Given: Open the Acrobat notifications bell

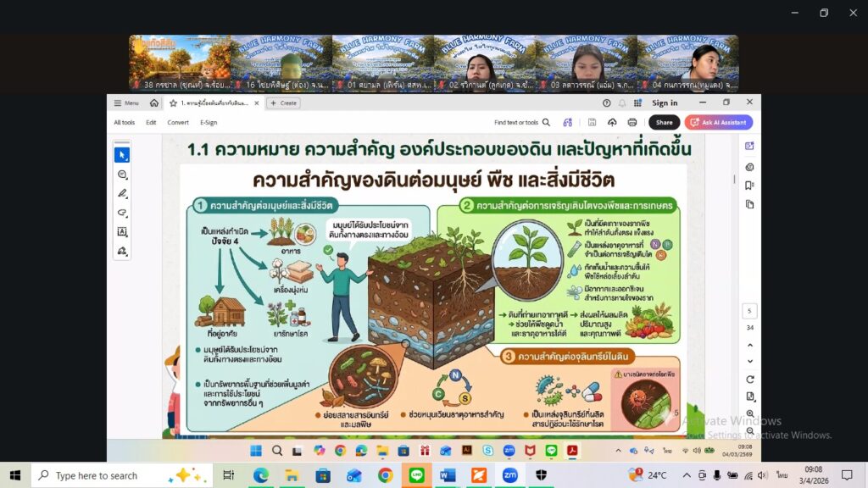Looking at the screenshot, I should [x=622, y=103].
